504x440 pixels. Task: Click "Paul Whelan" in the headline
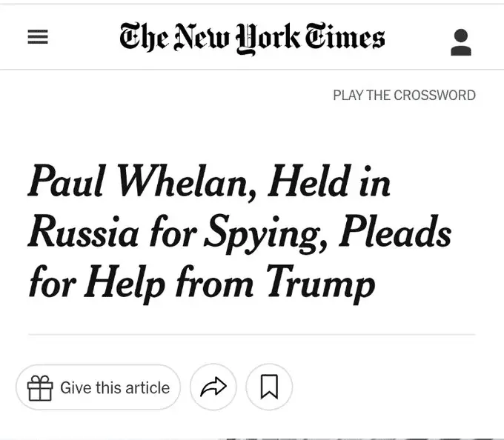pyautogui.click(x=140, y=182)
